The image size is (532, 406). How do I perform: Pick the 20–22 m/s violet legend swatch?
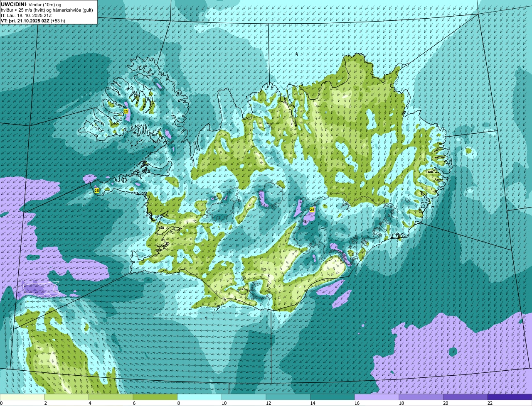(465, 397)
